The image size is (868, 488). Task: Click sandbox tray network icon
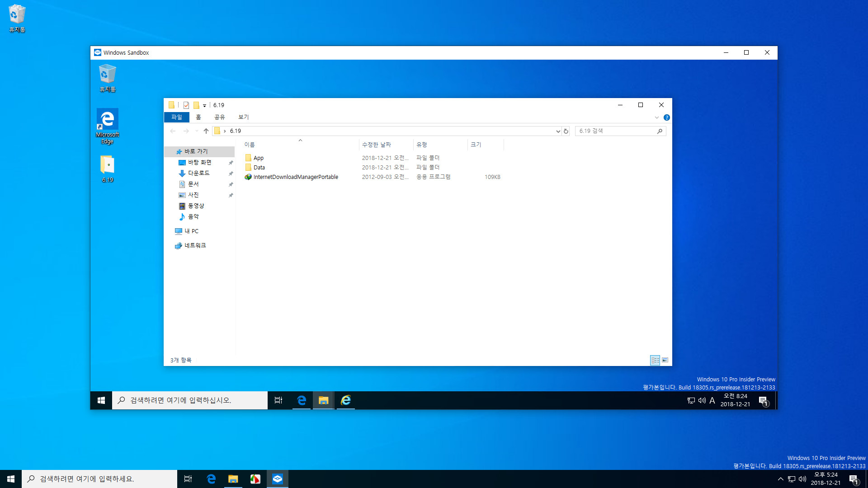coord(691,400)
